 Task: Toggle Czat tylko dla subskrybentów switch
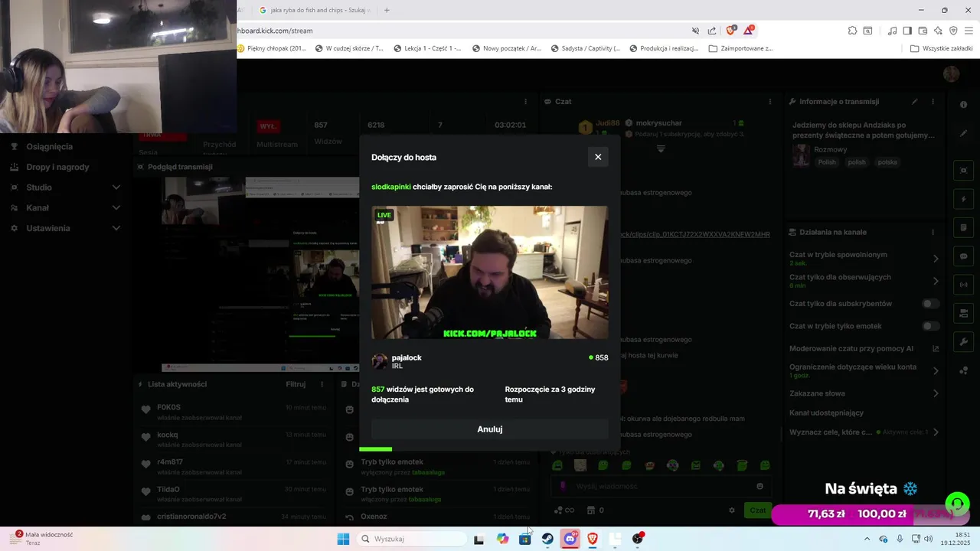(x=930, y=304)
